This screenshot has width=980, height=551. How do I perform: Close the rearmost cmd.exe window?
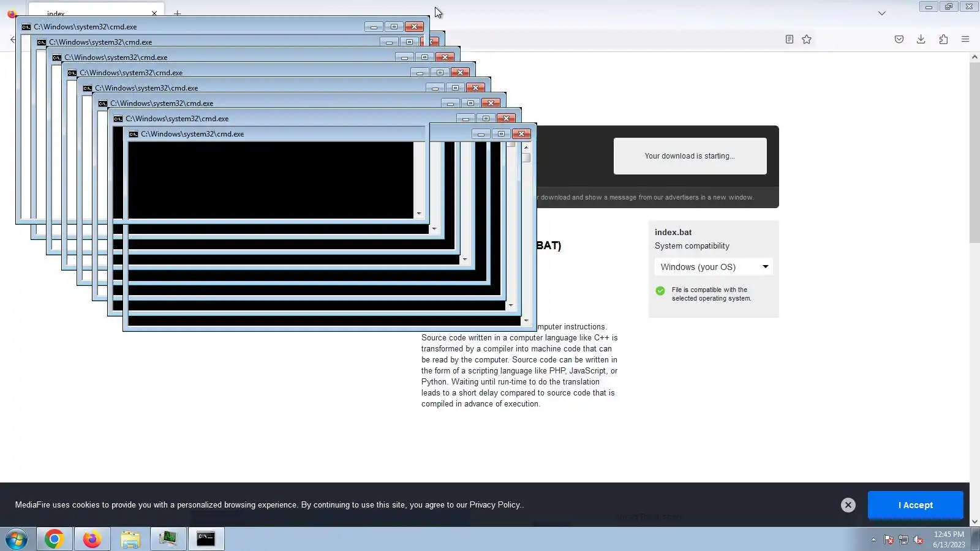pyautogui.click(x=414, y=27)
